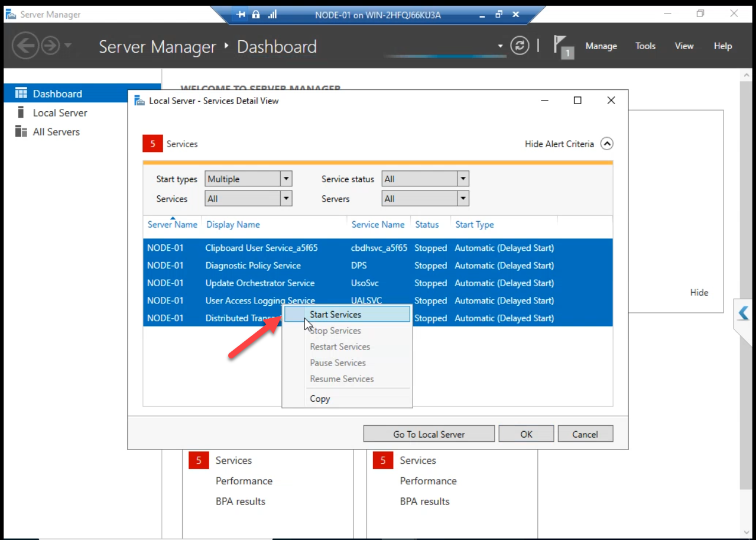
Task: Click the red 5 services alert badge in dialog
Action: [152, 144]
